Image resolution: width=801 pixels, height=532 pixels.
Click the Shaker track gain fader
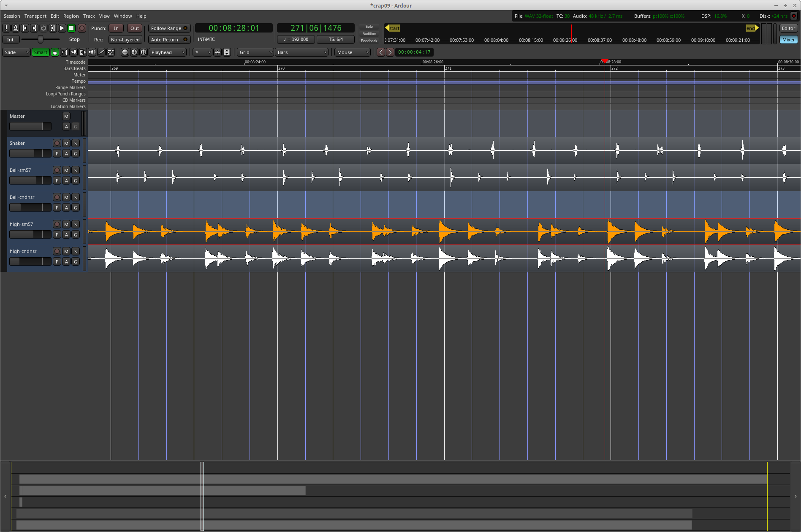[x=30, y=154]
